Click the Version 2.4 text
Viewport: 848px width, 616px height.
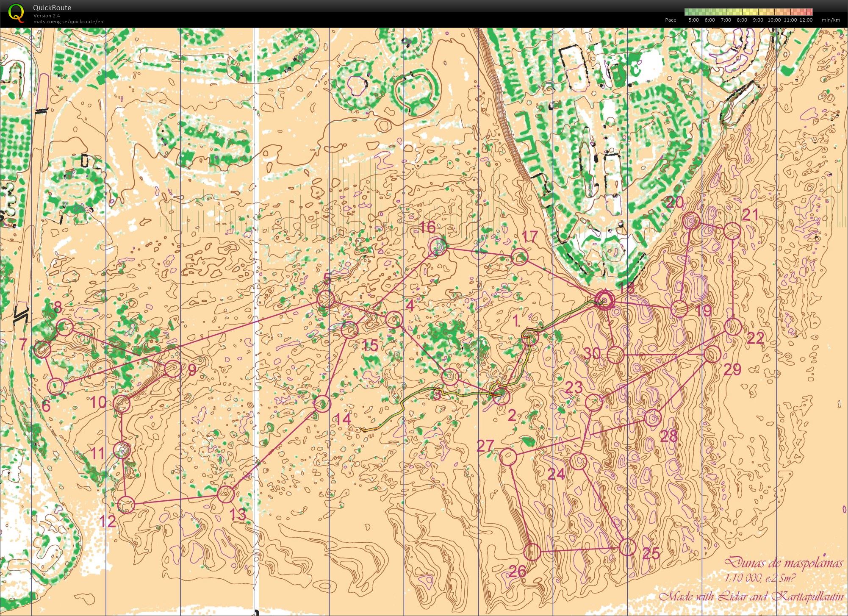point(47,16)
